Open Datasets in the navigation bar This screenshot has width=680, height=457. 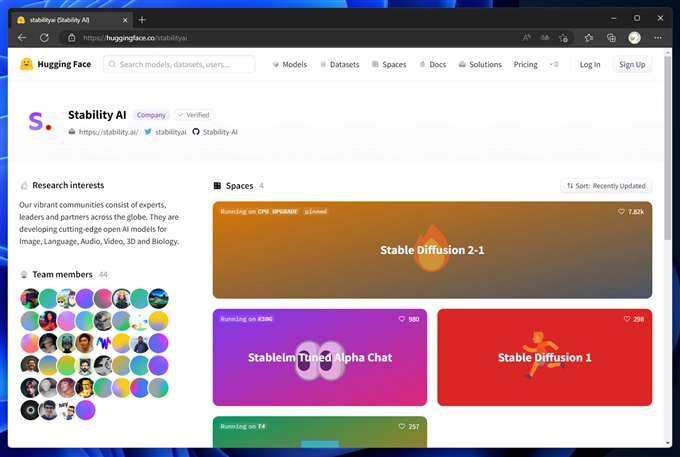340,64
